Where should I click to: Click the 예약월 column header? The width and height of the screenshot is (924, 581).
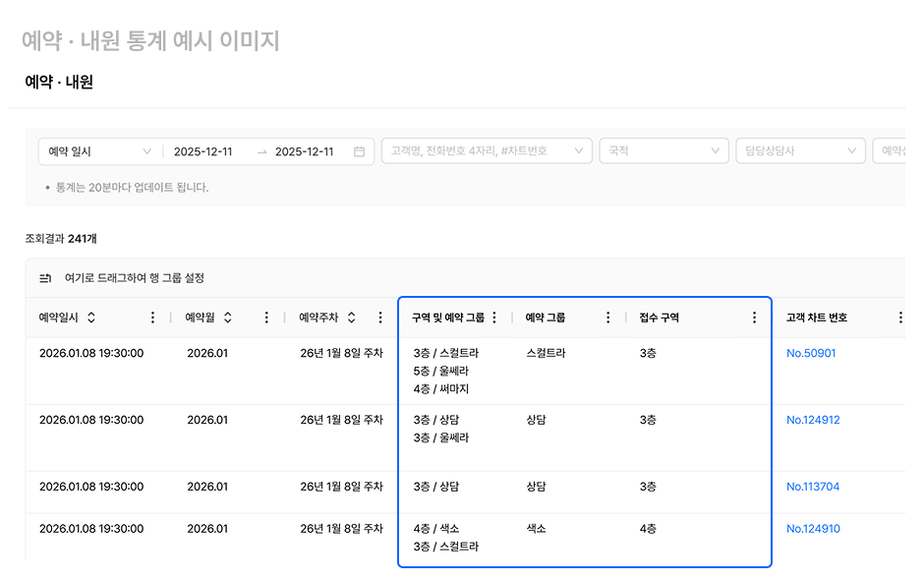[200, 318]
